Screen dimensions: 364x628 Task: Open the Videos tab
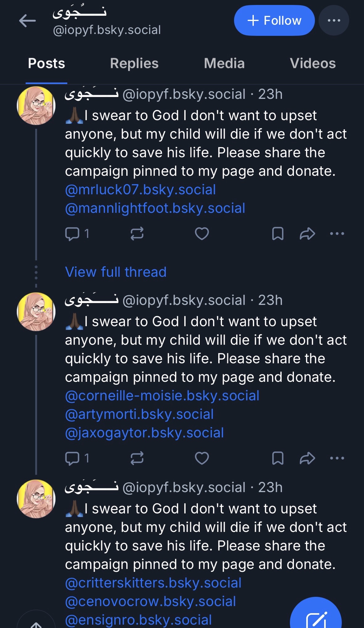(312, 63)
